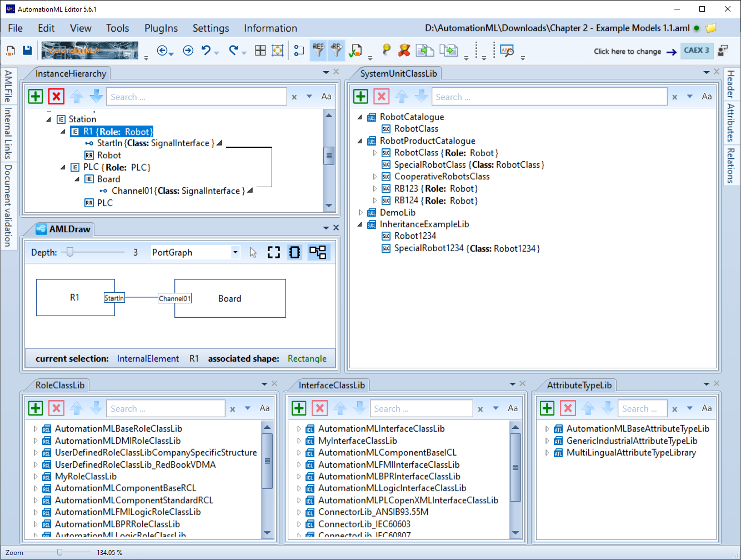Collapse the Station tree node

[x=49, y=119]
